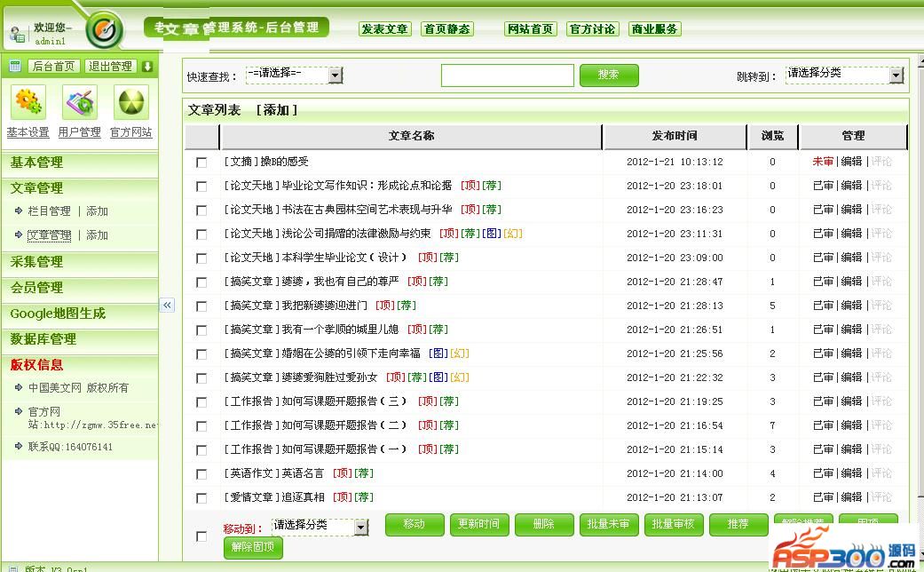
Task: Click the page vertical scrollbar
Action: point(920,306)
